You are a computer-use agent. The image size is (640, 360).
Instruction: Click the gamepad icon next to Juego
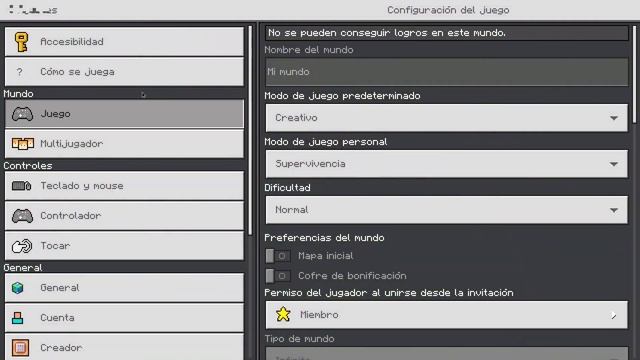pos(22,114)
